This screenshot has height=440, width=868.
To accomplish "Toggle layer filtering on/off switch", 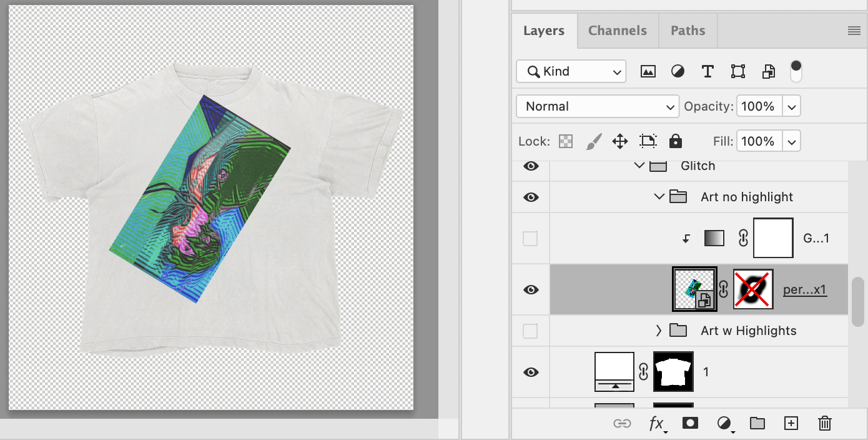I will 796,71.
